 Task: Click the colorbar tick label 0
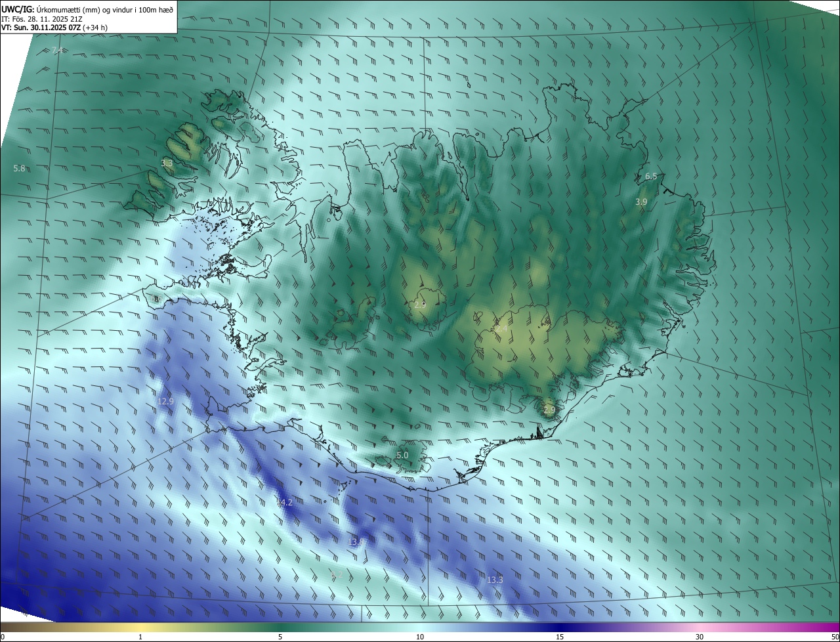tap(3, 637)
